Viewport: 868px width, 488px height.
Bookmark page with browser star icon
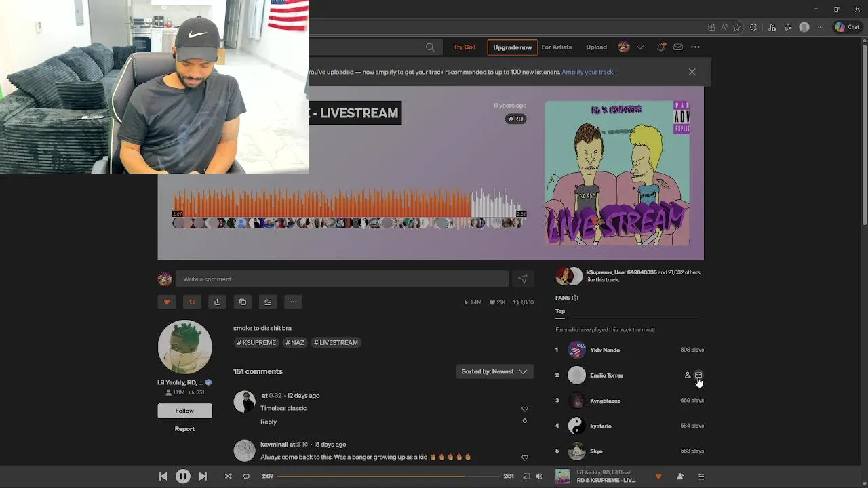click(737, 27)
